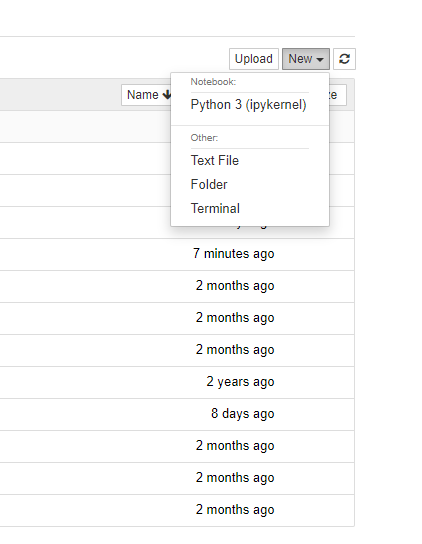The width and height of the screenshot is (422, 544).
Task: Click the '2 years ago' timestamp
Action: click(x=240, y=382)
